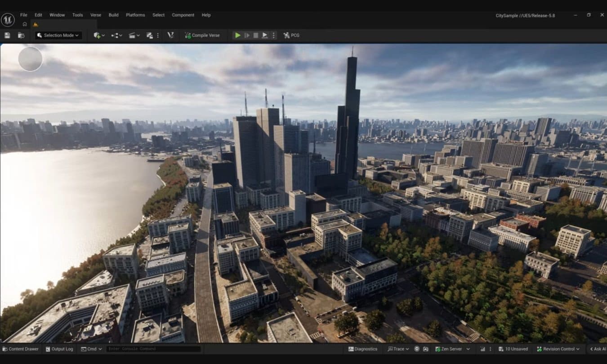Click the circular viewport gizmo sphere
607x364 pixels.
pos(30,59)
